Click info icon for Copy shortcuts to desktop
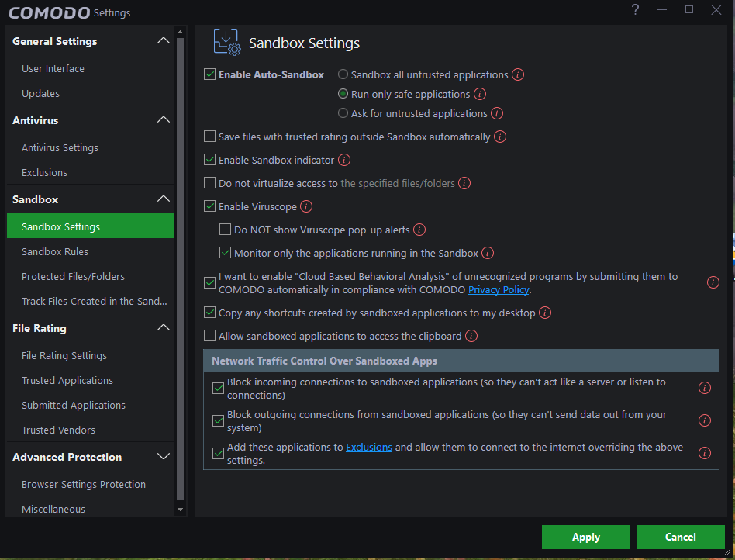The image size is (735, 560). (545, 313)
